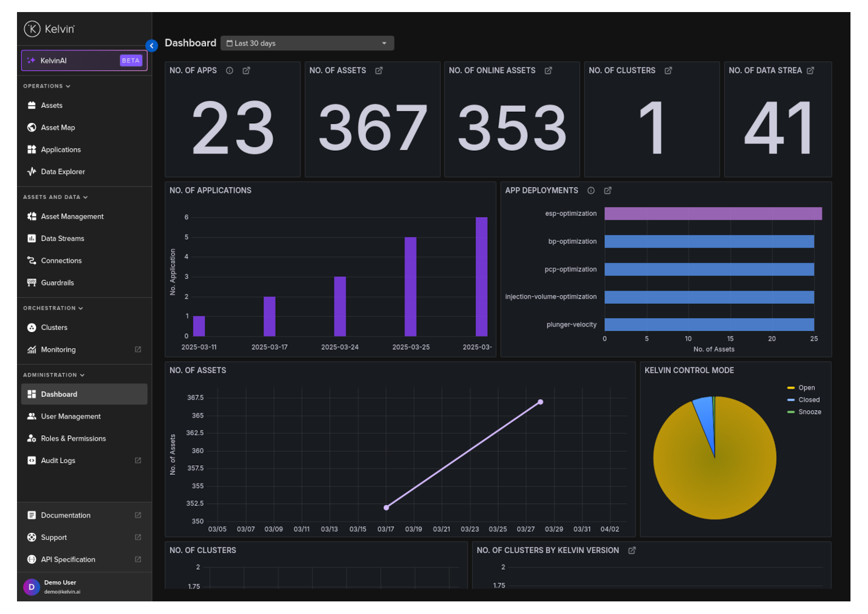The height and width of the screenshot is (614, 868).
Task: Click info icon next to App Deployments
Action: tap(591, 191)
